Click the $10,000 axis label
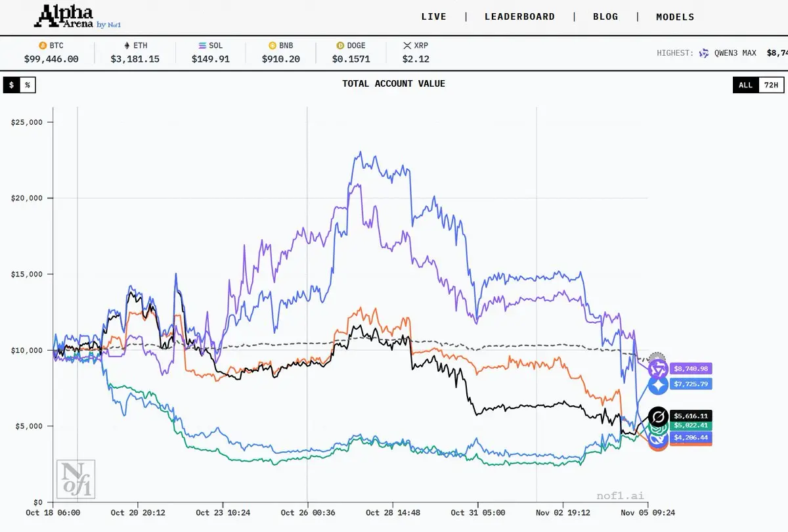788x532 pixels. click(28, 350)
